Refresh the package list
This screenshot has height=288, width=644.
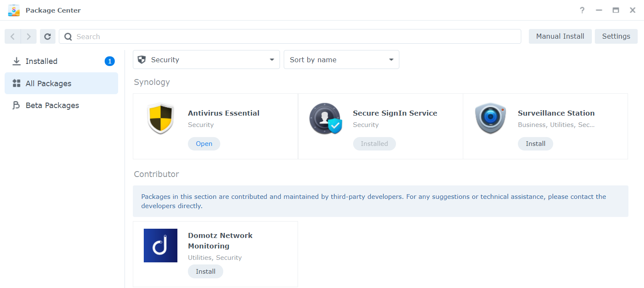tap(48, 37)
